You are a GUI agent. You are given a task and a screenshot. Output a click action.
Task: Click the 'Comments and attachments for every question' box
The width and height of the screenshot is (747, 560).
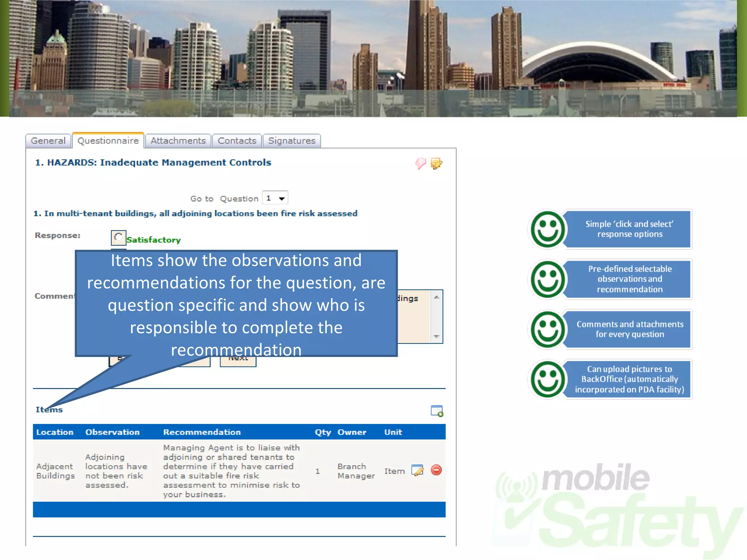pos(628,330)
